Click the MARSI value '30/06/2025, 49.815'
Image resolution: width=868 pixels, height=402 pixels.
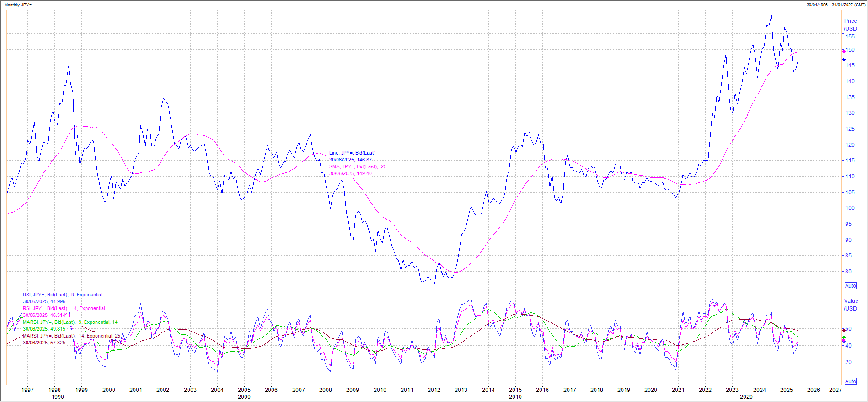coord(44,329)
